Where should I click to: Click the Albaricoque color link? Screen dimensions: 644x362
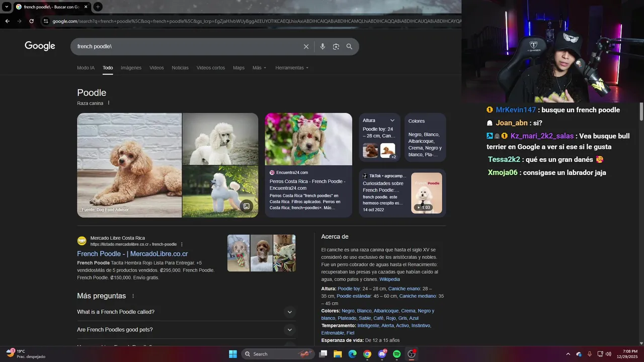386,311
